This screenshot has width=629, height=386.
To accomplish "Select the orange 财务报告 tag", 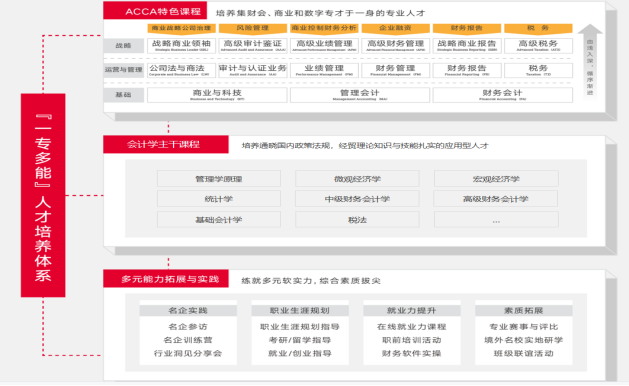I will (x=467, y=28).
